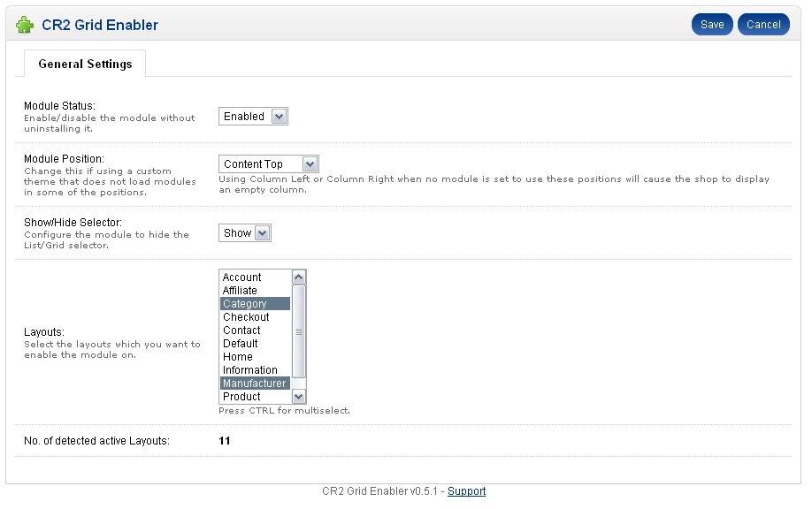Image resolution: width=812 pixels, height=509 pixels.
Task: Select Account in the Layouts list
Action: (256, 277)
